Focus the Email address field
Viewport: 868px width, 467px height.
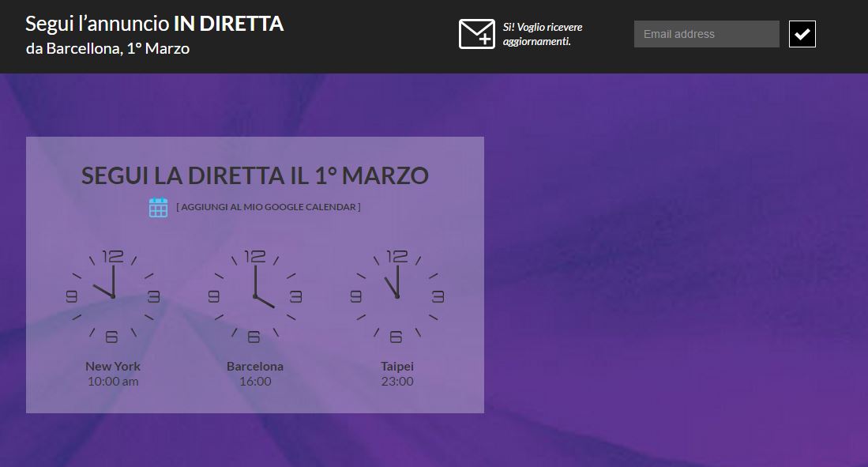pos(706,34)
